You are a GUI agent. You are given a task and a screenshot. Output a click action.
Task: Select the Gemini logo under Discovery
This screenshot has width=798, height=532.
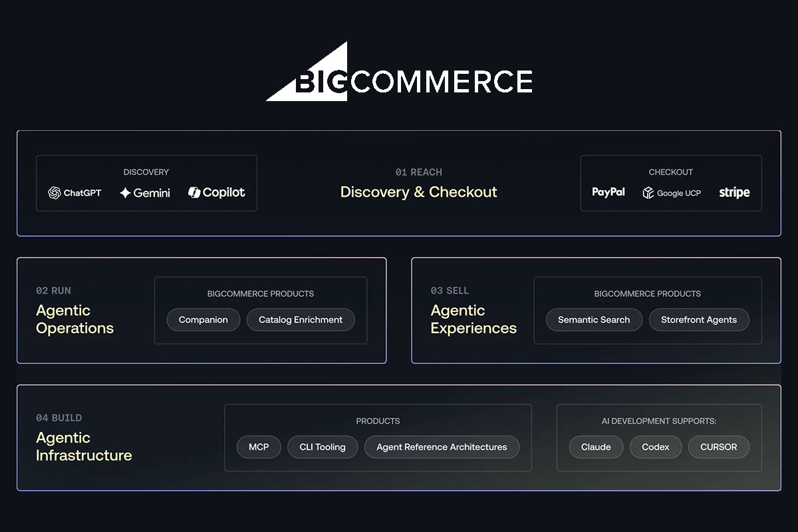point(144,193)
